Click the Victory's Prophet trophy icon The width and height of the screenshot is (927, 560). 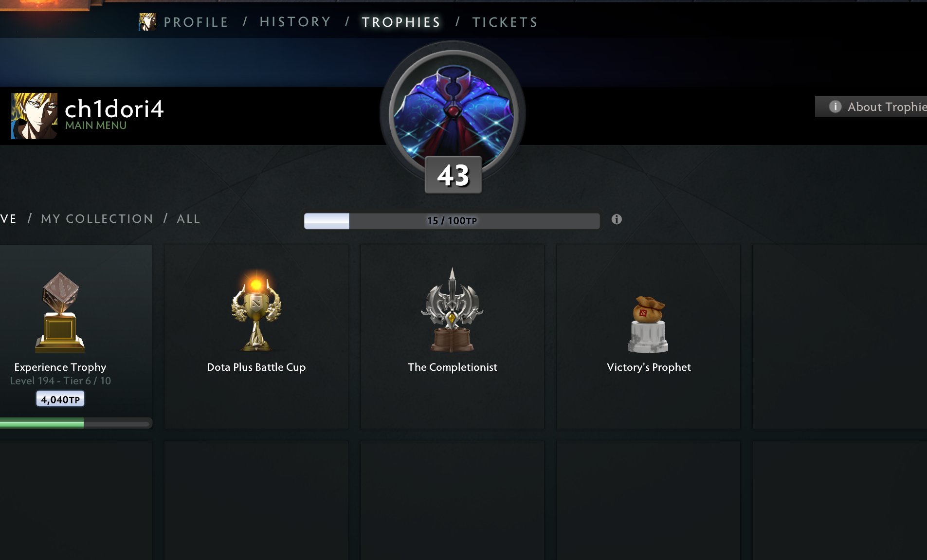click(648, 324)
